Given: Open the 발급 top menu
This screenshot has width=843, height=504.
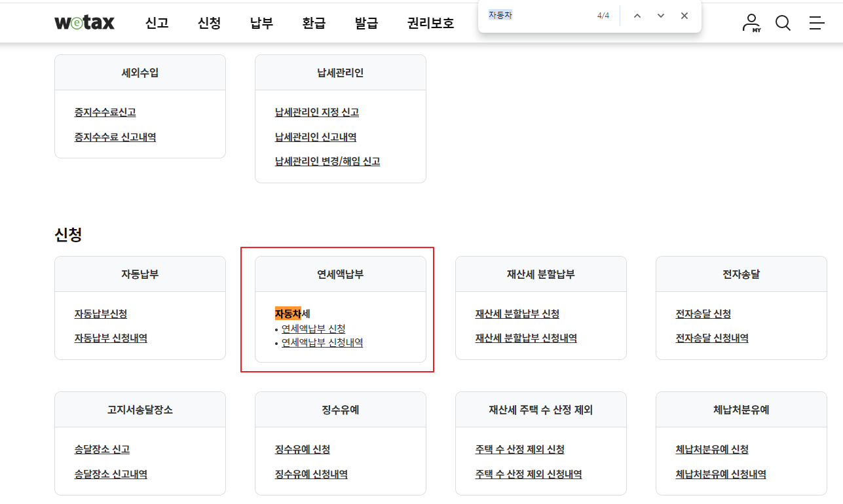Looking at the screenshot, I should point(367,23).
